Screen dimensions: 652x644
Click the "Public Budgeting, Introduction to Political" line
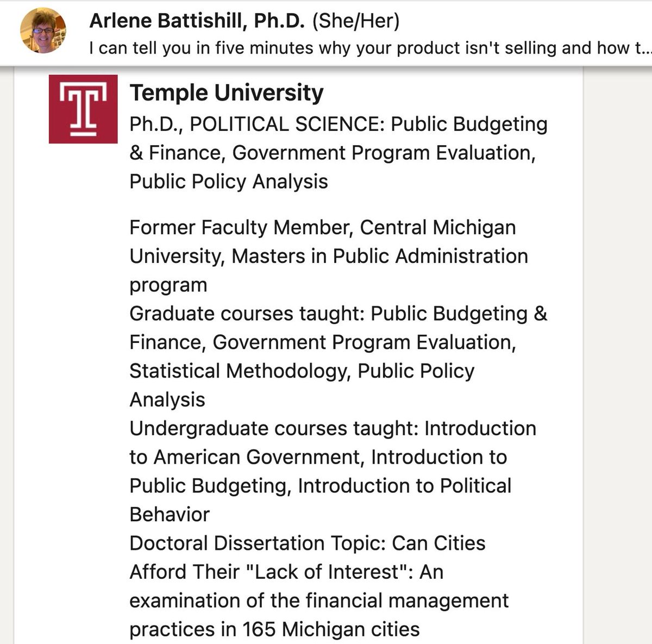tap(321, 486)
